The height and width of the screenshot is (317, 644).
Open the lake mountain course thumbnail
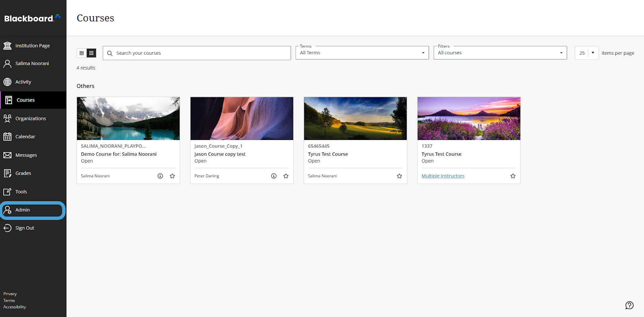[128, 118]
